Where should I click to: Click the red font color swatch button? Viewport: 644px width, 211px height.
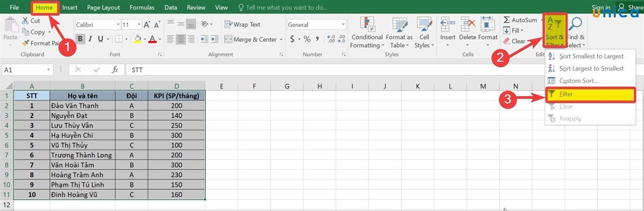152,39
